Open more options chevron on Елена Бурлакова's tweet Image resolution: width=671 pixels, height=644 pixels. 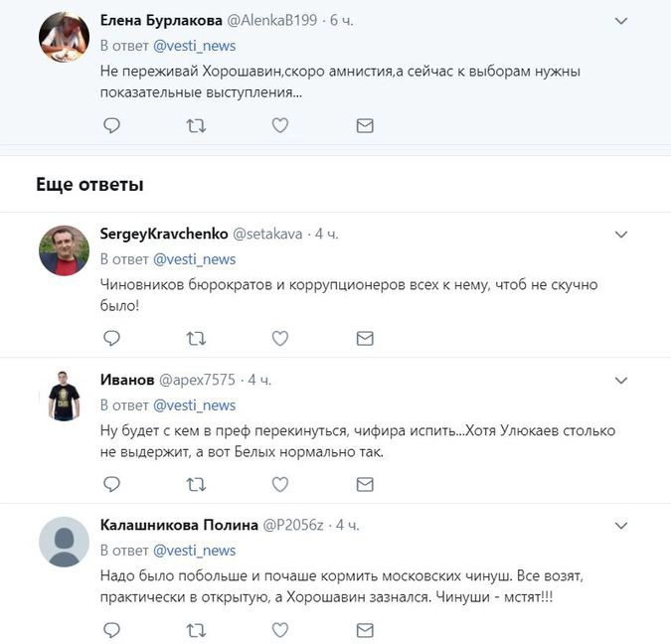tap(621, 21)
